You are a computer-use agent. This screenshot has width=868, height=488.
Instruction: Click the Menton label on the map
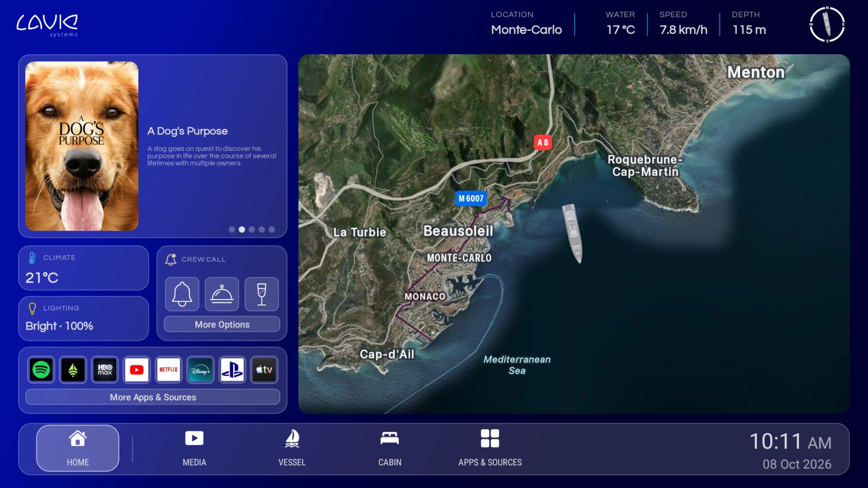click(x=756, y=72)
